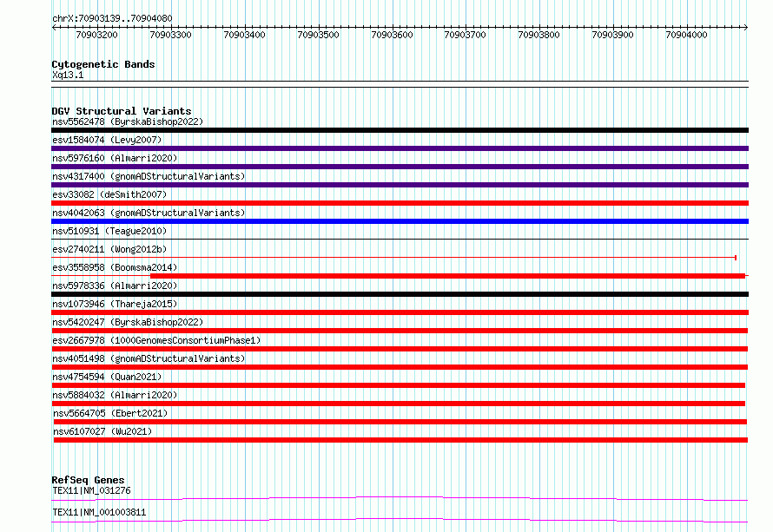Viewport: 773px width, 532px height.
Task: Click the thin red line of esv2740211
Action: point(393,258)
